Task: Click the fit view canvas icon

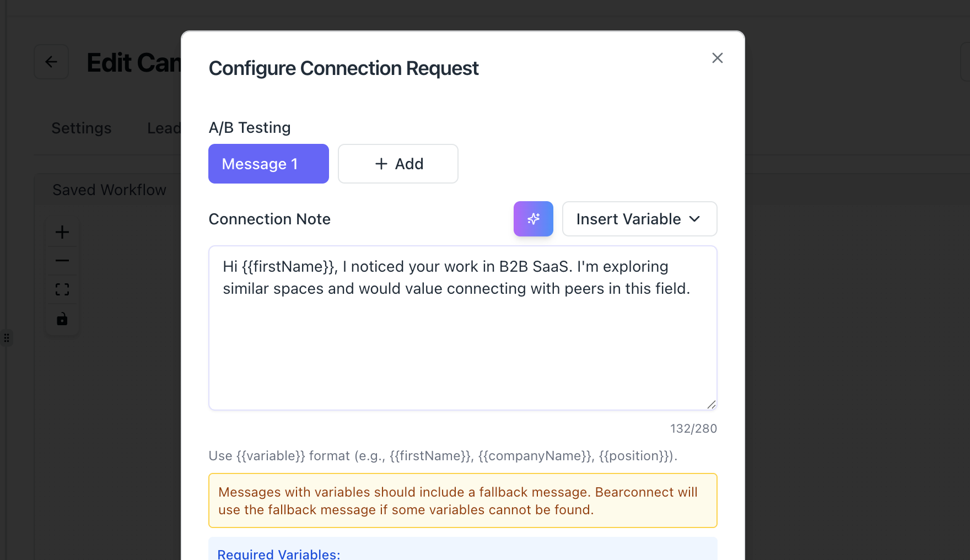Action: click(x=62, y=289)
